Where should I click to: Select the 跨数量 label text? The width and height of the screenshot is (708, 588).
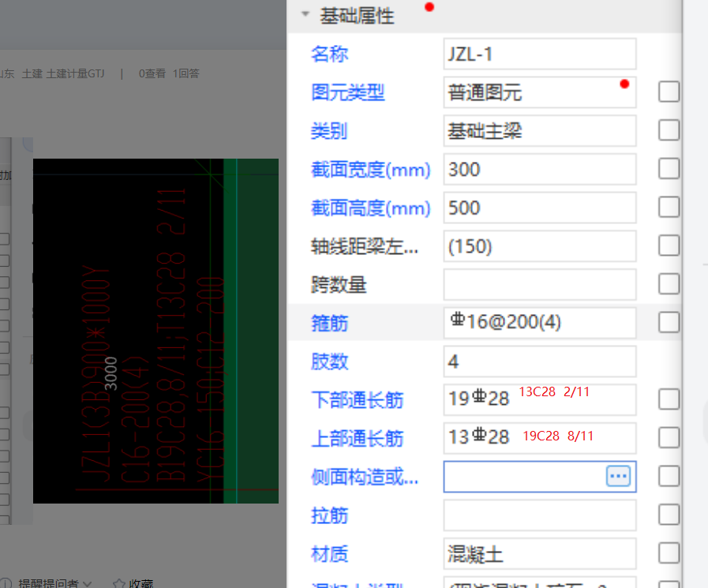(339, 285)
